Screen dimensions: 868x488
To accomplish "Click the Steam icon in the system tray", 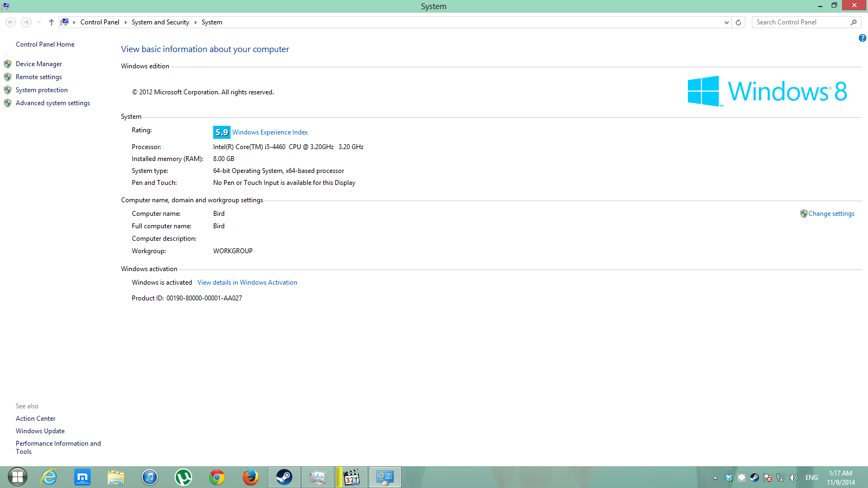I will (x=755, y=478).
